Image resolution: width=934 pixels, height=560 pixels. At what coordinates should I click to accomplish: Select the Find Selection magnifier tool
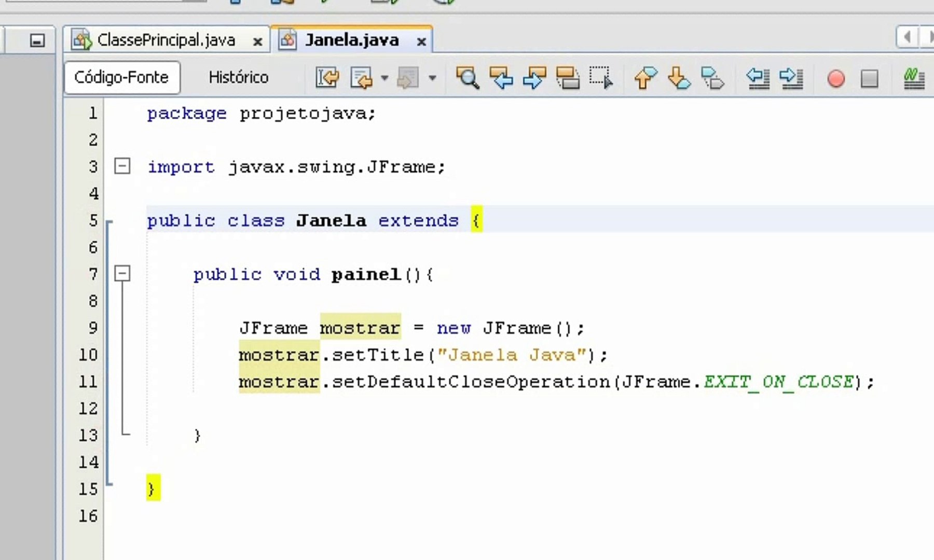pos(466,78)
